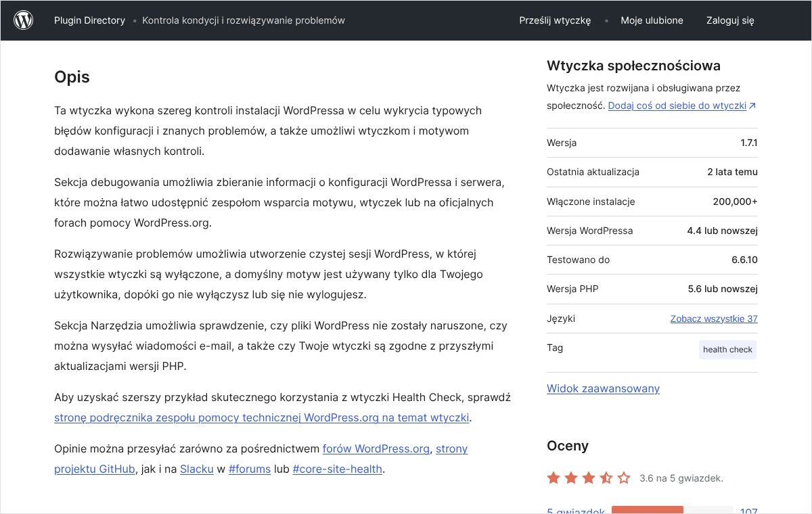812x514 pixels.
Task: Follow the forów WordPress.org link
Action: 376,449
